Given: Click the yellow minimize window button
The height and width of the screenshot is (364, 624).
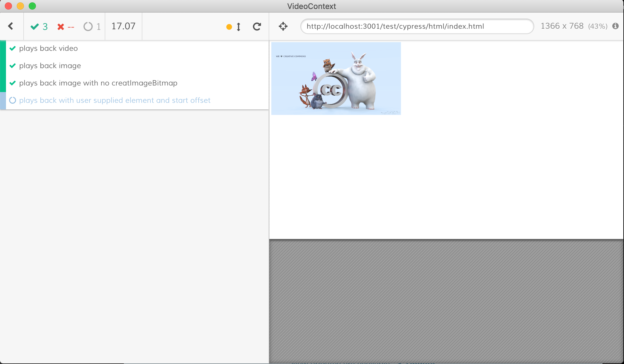Looking at the screenshot, I should [x=20, y=6].
